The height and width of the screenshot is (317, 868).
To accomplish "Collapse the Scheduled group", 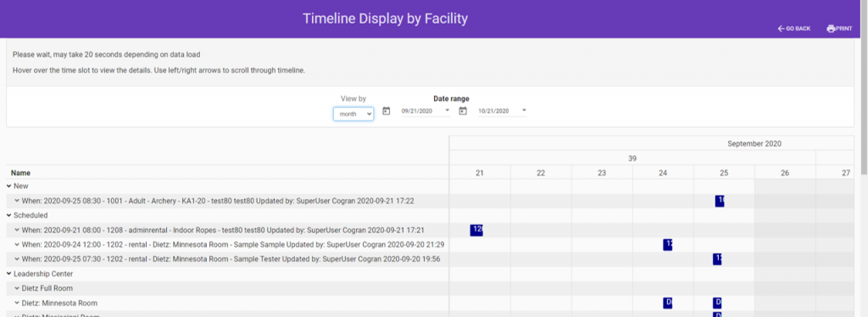I will (x=8, y=215).
